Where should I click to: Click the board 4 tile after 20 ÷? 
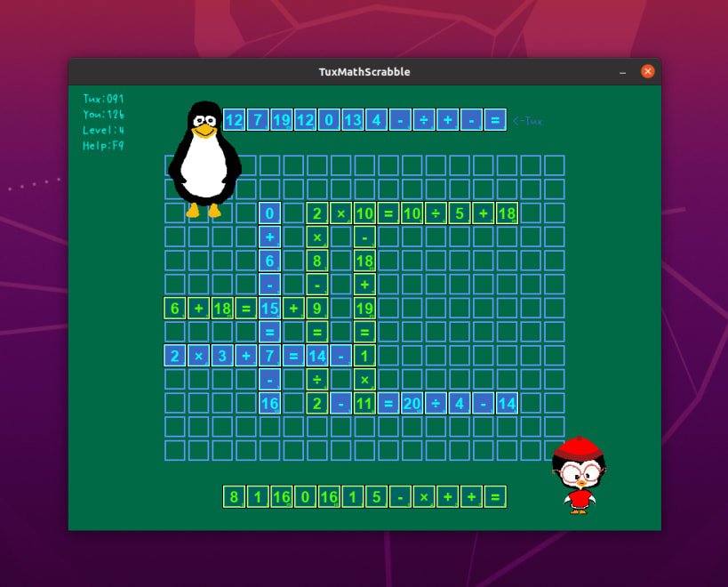[460, 403]
